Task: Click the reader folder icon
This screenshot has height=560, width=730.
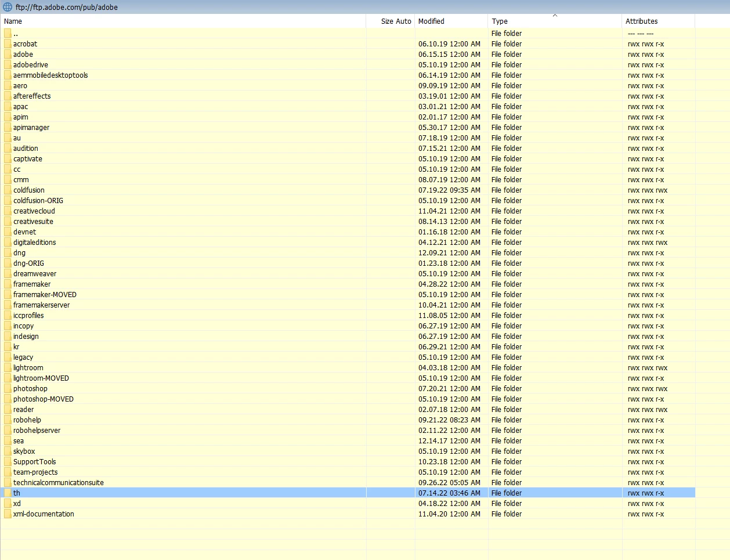Action: point(8,409)
